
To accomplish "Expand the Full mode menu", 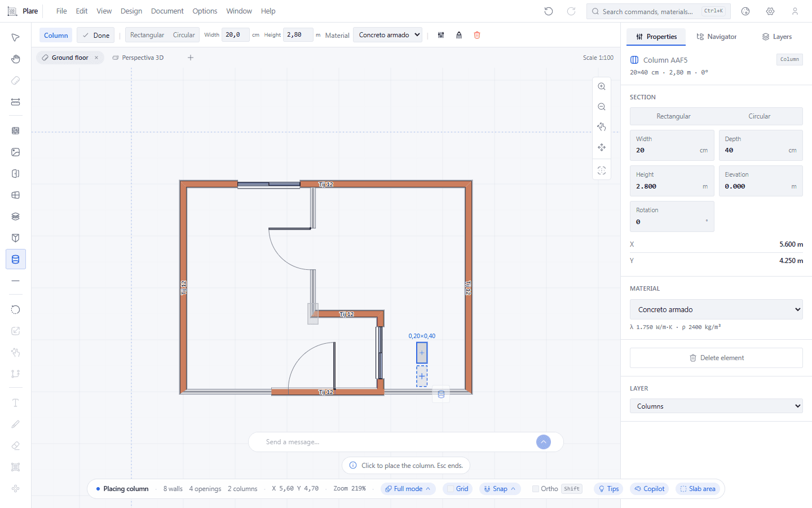I will coord(408,489).
